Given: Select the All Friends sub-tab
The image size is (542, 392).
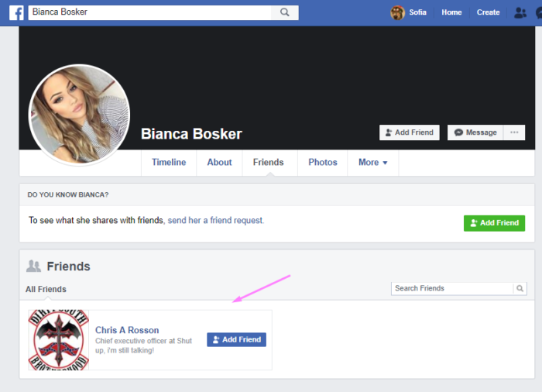Looking at the screenshot, I should (x=46, y=289).
